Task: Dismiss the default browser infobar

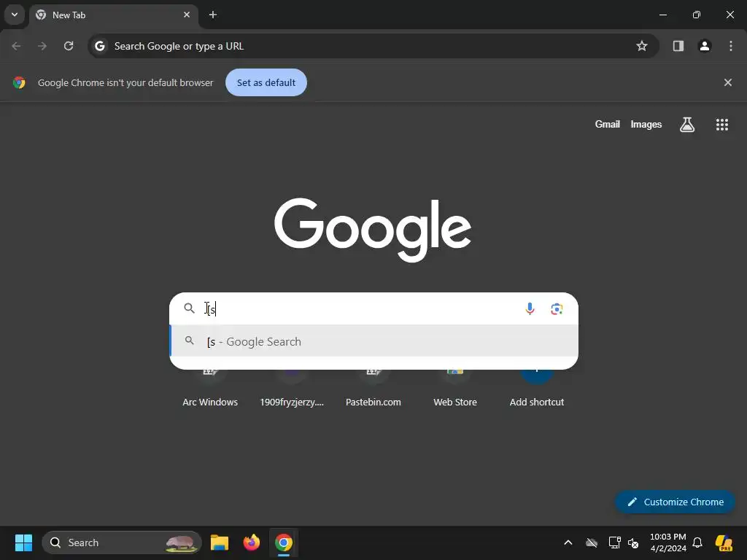Action: 727,82
